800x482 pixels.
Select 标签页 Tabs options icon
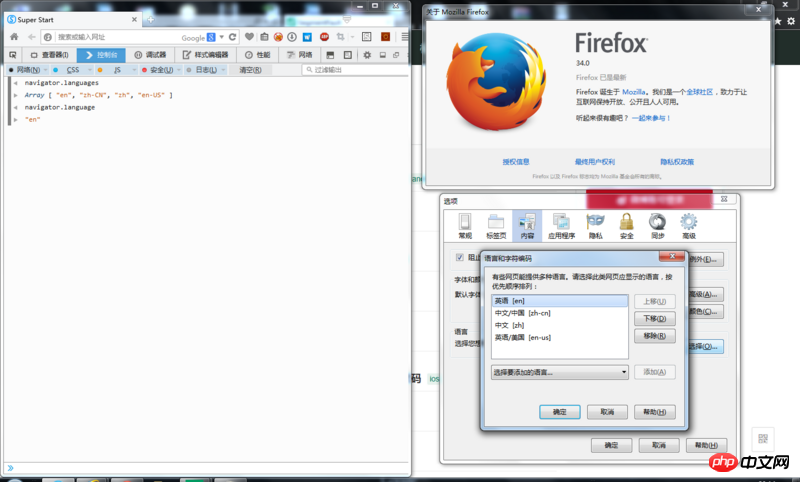click(x=496, y=226)
